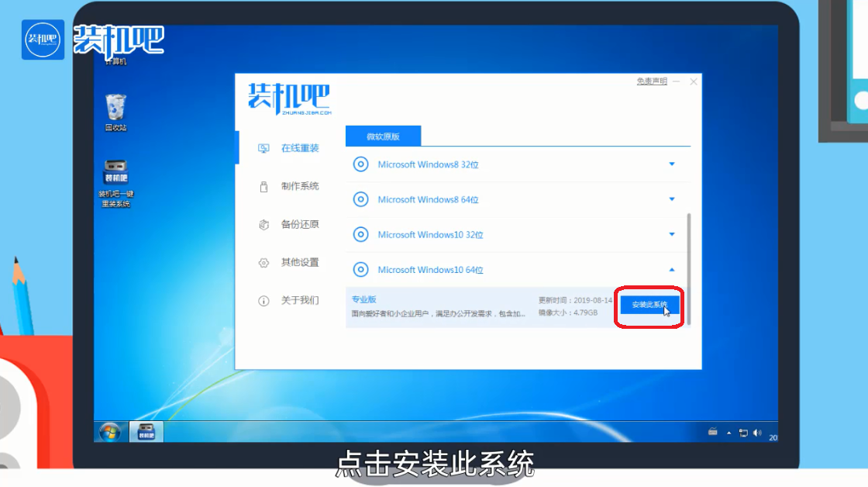The width and height of the screenshot is (868, 487).
Task: Open the Windows Start button
Action: 110,432
